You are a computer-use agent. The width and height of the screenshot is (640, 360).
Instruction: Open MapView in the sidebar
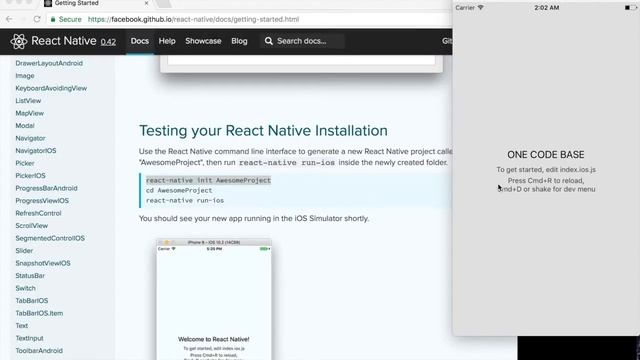29,113
